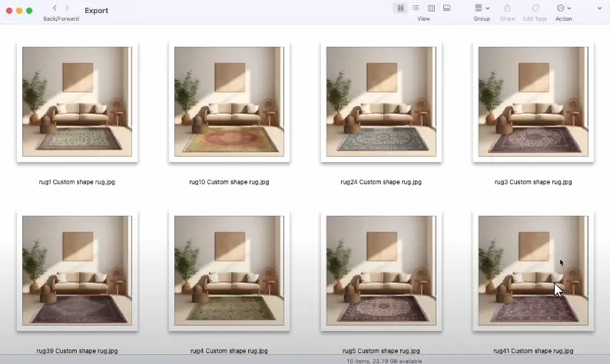Viewport: 610px width, 364px height.
Task: Click the Share toolbar icon
Action: click(x=507, y=8)
